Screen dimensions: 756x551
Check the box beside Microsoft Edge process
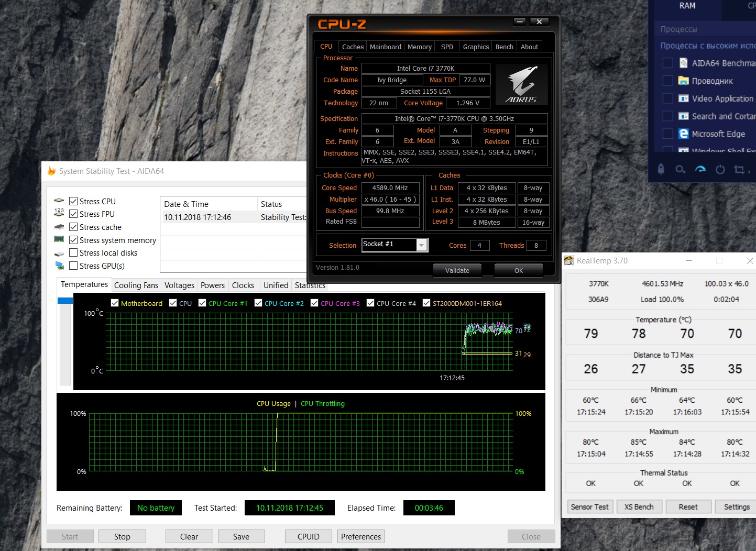tap(668, 134)
